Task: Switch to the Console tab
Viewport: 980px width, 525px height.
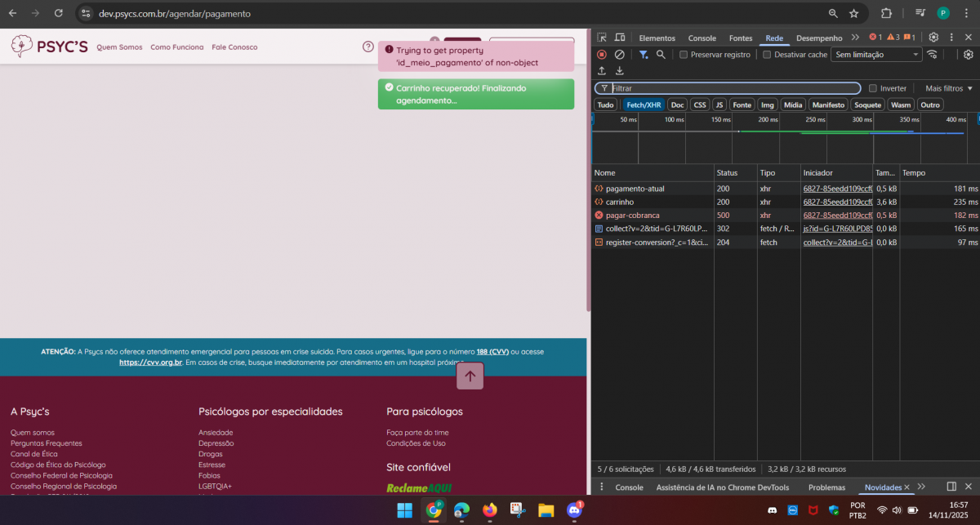Action: (x=702, y=38)
